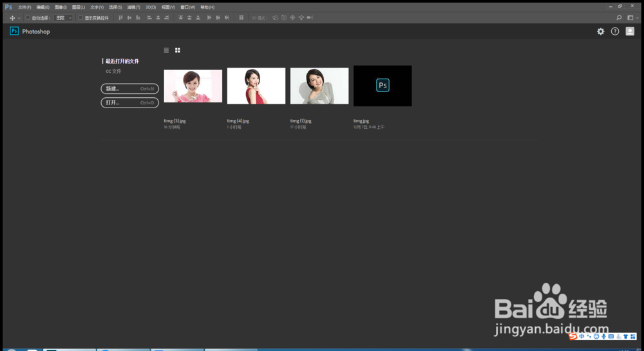Click the 3D pan object icon
Screen dimensions: 644x351
coord(292,17)
